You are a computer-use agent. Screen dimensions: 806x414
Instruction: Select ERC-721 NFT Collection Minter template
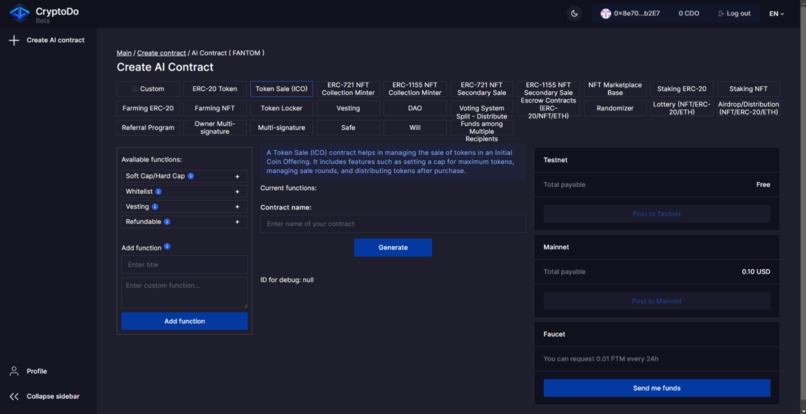[348, 89]
